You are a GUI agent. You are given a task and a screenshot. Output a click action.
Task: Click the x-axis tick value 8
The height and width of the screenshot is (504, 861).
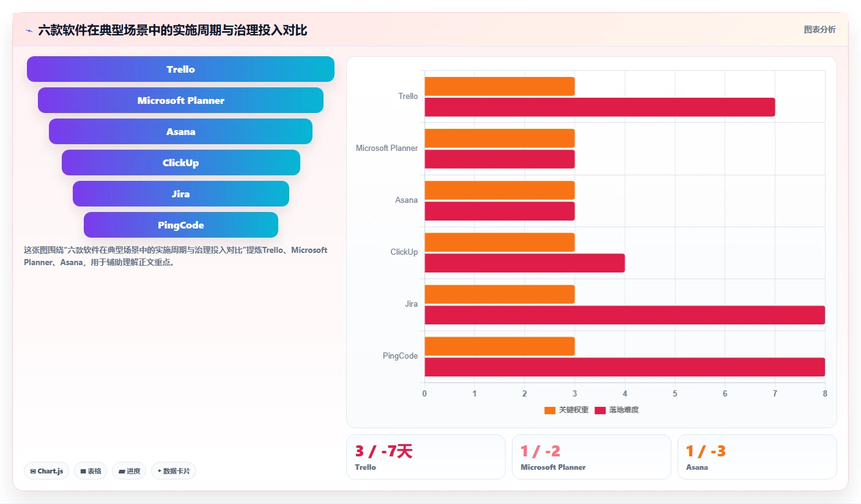point(825,393)
